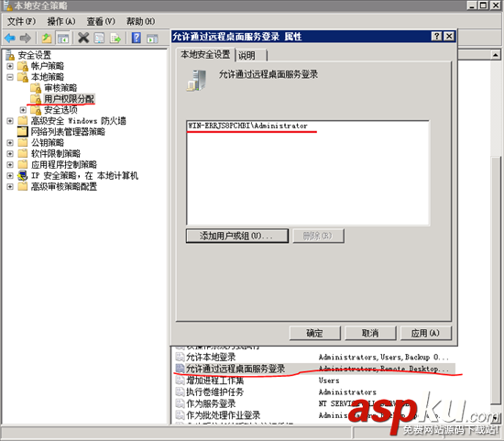
Task: Click the Up one level folder icon
Action: tap(47, 39)
